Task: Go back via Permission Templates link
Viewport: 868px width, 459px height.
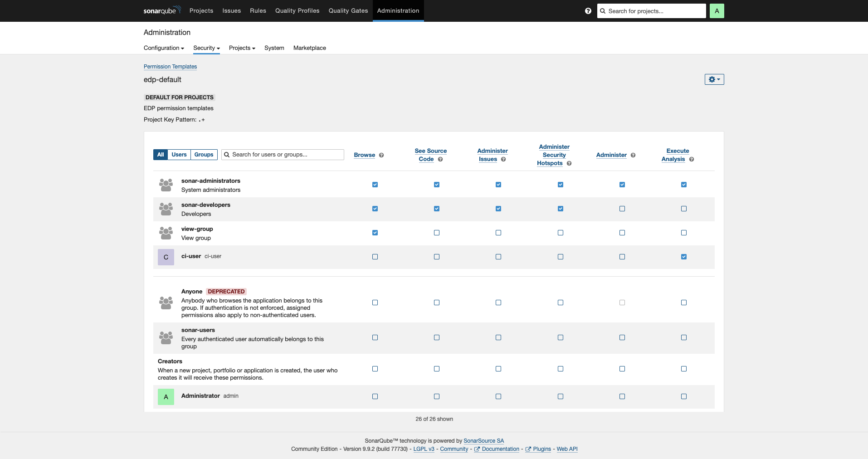Action: coord(170,67)
